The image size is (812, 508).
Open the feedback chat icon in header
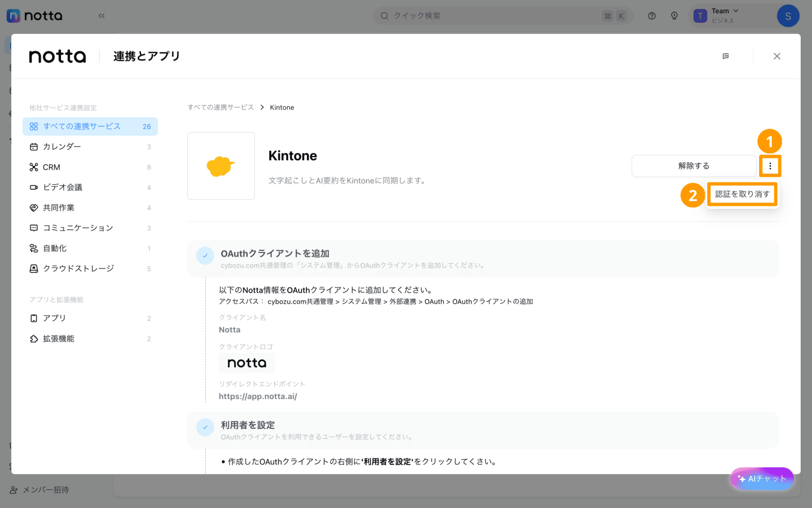point(726,56)
